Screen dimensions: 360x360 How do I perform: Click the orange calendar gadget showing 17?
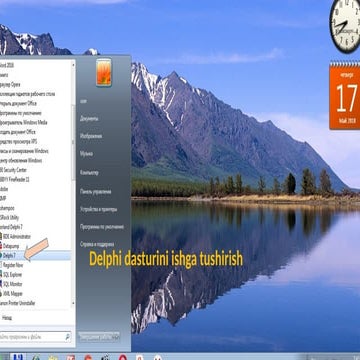coord(345,95)
